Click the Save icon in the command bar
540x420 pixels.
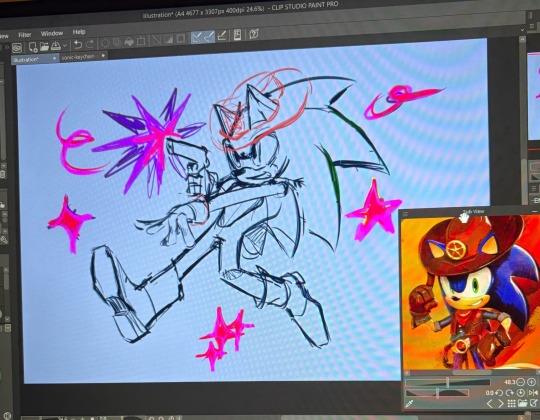(56, 45)
